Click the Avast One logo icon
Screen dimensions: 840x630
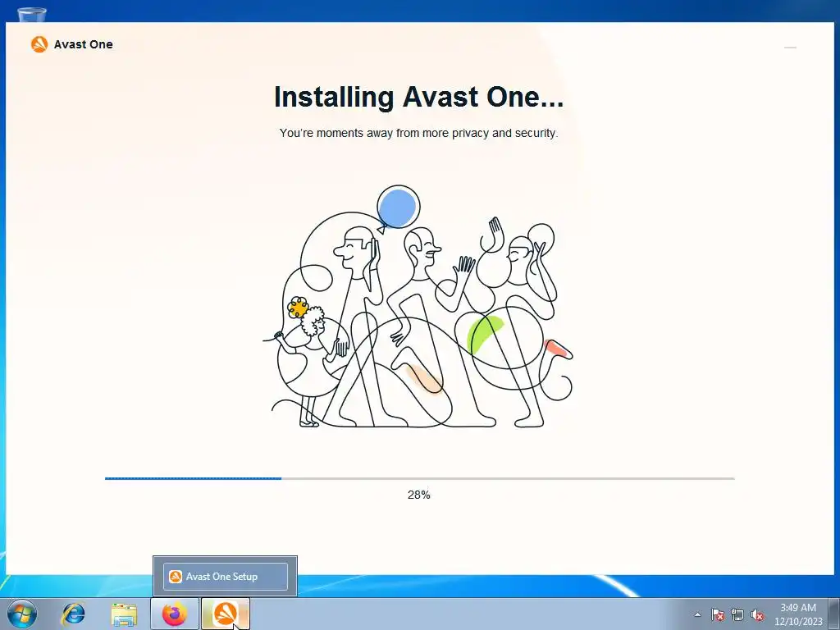(x=39, y=44)
